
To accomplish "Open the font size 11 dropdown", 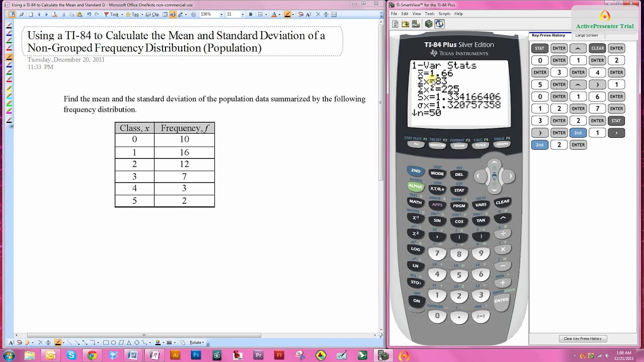I will (243, 15).
